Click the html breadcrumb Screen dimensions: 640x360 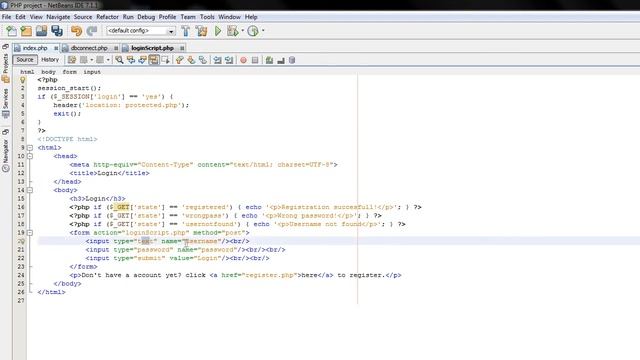click(27, 72)
